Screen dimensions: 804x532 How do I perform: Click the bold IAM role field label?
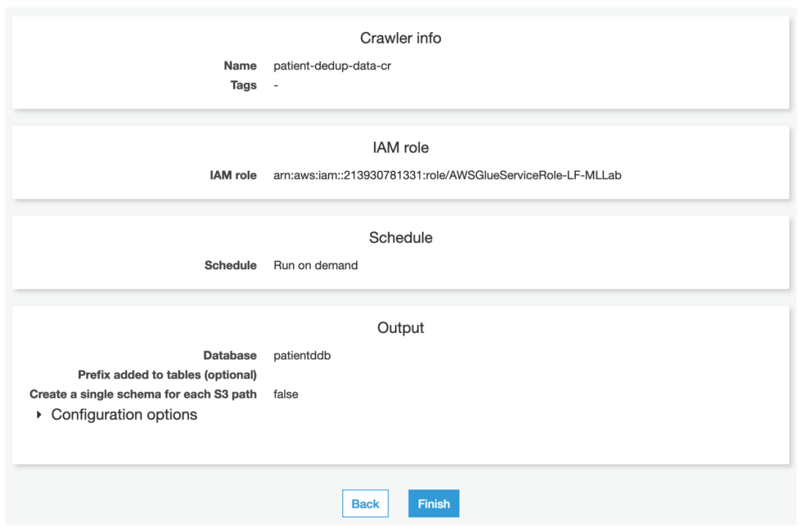[x=233, y=175]
